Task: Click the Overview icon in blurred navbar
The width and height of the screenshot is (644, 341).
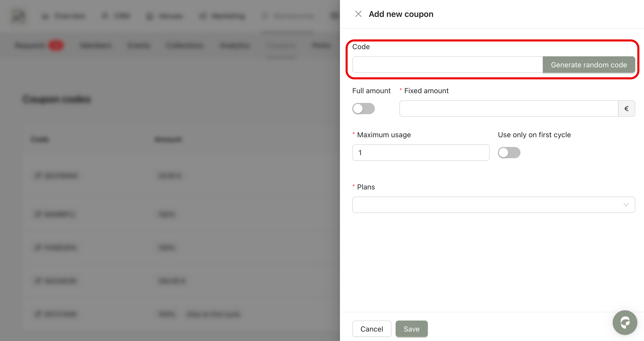Action: point(45,16)
